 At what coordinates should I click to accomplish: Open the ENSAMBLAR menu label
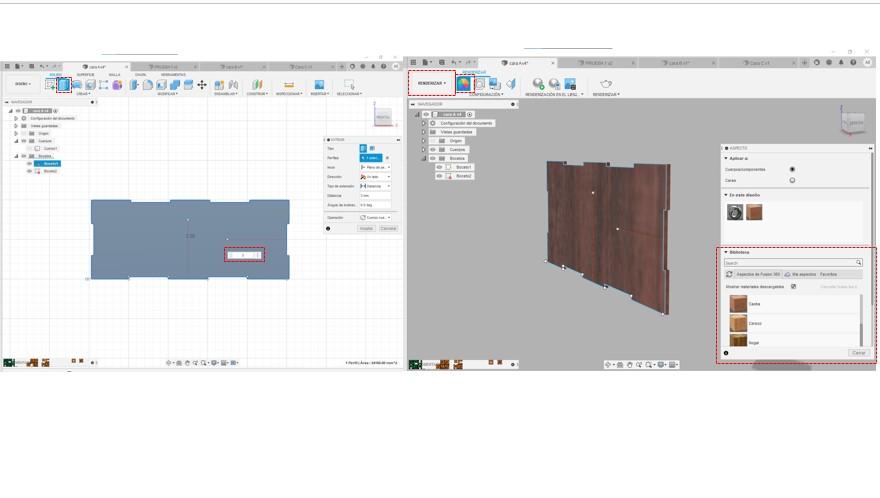tap(226, 94)
